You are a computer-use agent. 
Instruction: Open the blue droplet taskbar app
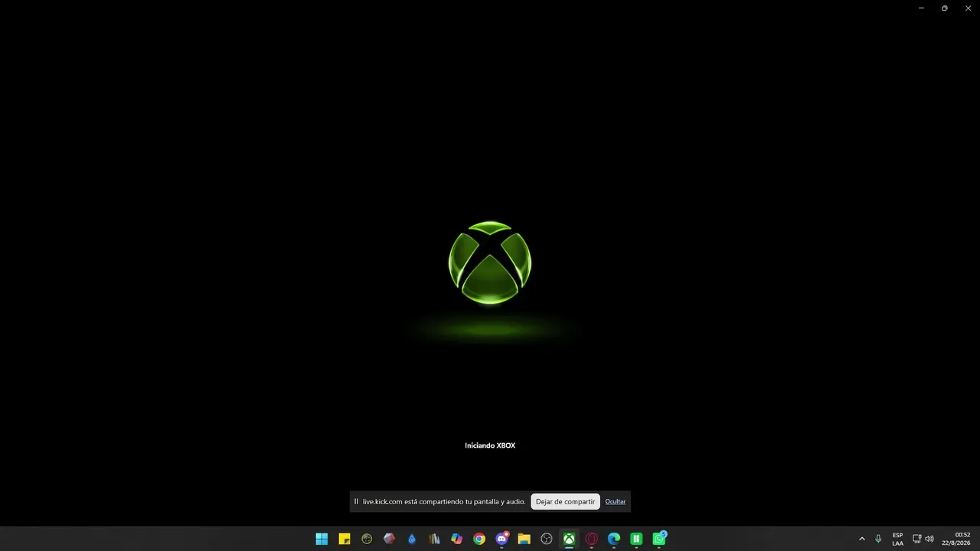pyautogui.click(x=412, y=539)
